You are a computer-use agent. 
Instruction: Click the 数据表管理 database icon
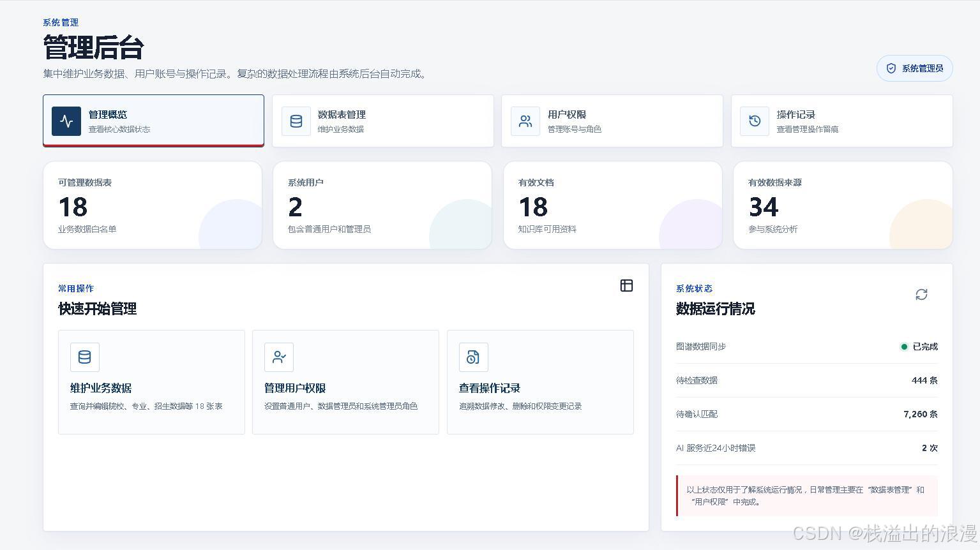tap(296, 121)
